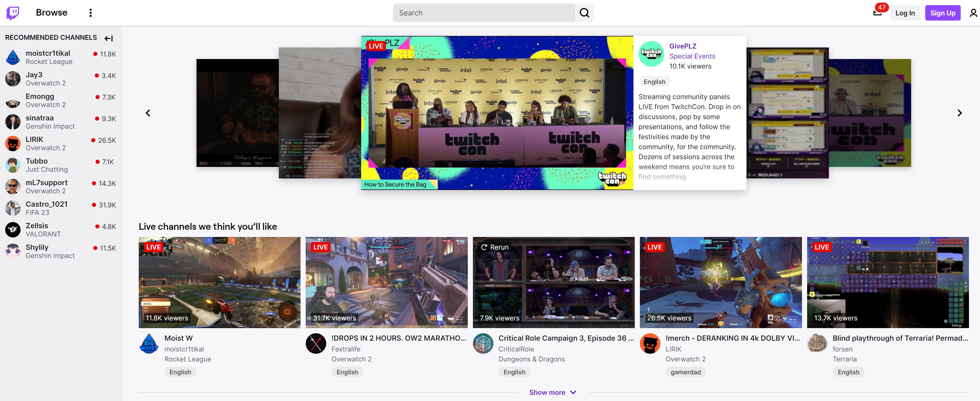Click CriticalRole avatar below rerun card

tap(483, 343)
